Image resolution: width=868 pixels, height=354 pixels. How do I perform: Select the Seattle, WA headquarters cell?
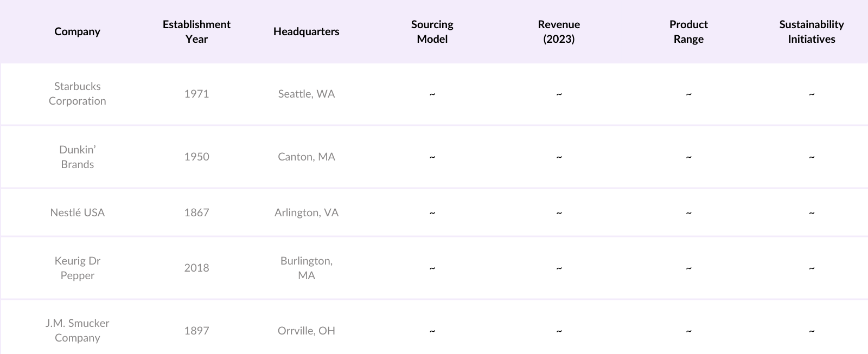click(306, 94)
